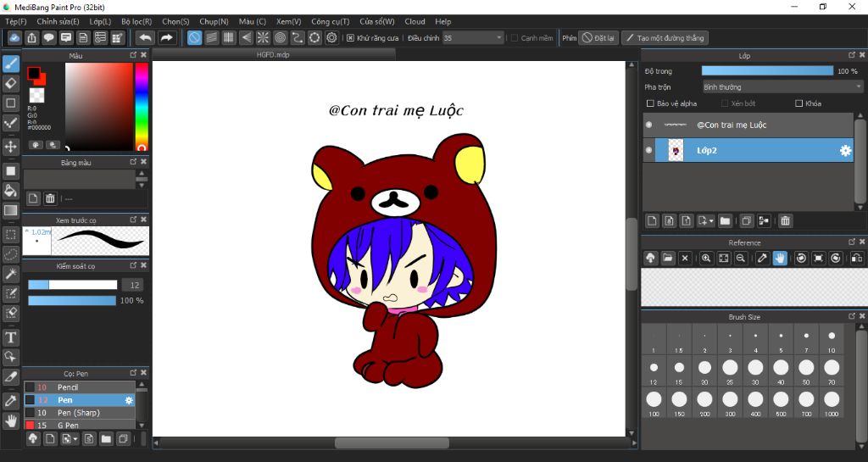
Task: Select the rectangular Select tool
Action: pyautogui.click(x=10, y=235)
